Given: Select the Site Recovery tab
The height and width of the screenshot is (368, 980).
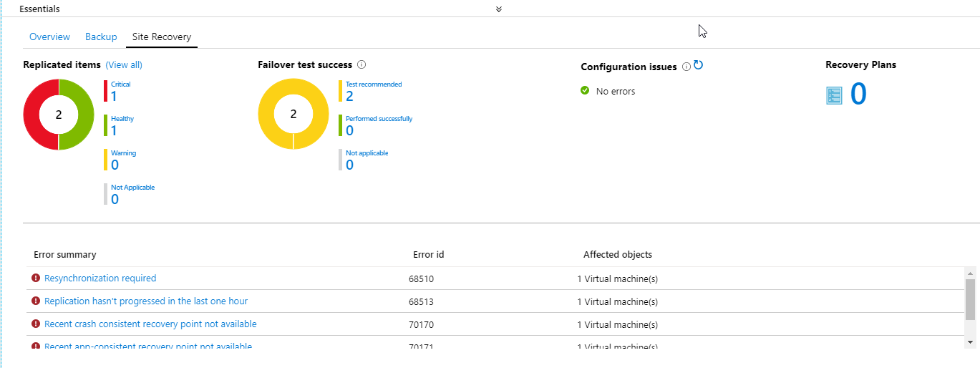Looking at the screenshot, I should click(162, 37).
